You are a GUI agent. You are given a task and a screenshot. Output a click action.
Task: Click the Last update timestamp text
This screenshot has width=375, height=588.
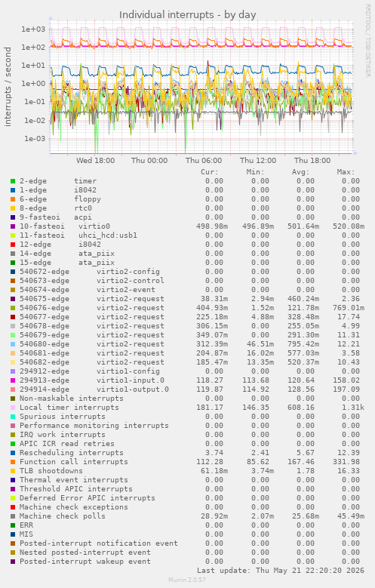[x=281, y=571]
